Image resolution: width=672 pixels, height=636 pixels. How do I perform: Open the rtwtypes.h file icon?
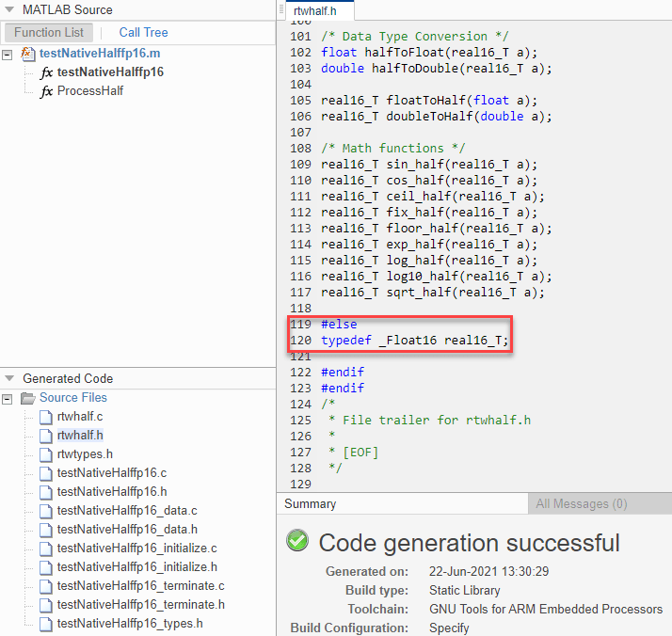click(x=46, y=454)
